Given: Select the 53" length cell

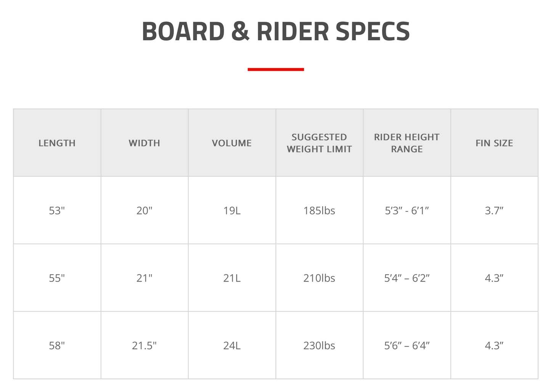Looking at the screenshot, I should [x=57, y=211].
